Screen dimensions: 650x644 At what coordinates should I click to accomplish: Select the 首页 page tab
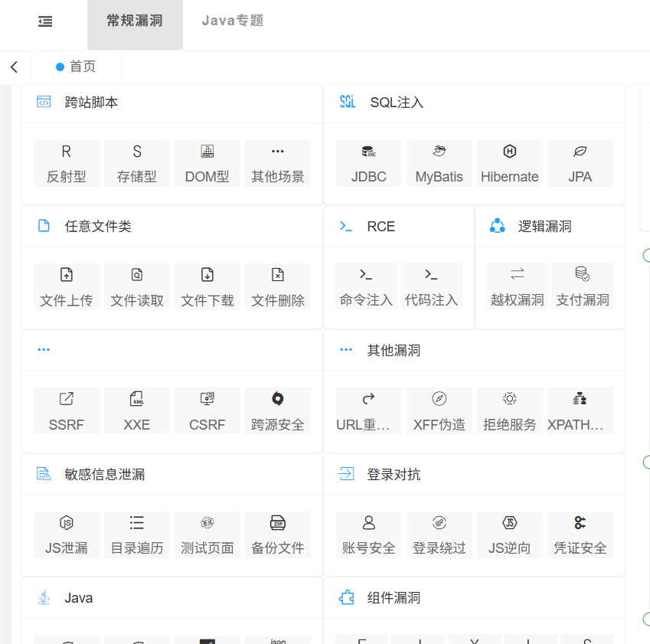[x=77, y=67]
